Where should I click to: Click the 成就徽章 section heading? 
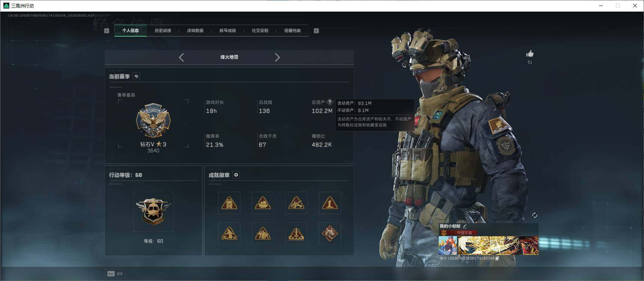click(x=219, y=175)
